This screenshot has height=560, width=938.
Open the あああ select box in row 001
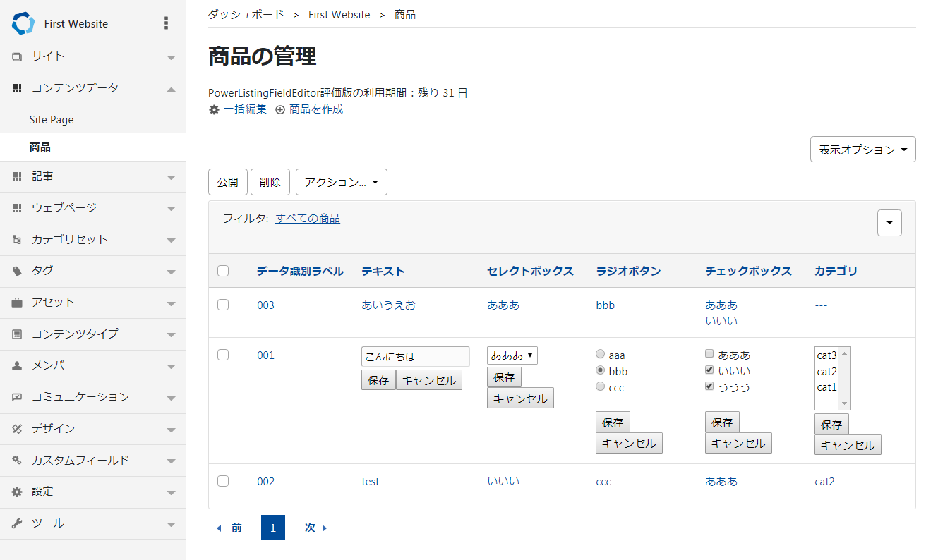pos(512,355)
